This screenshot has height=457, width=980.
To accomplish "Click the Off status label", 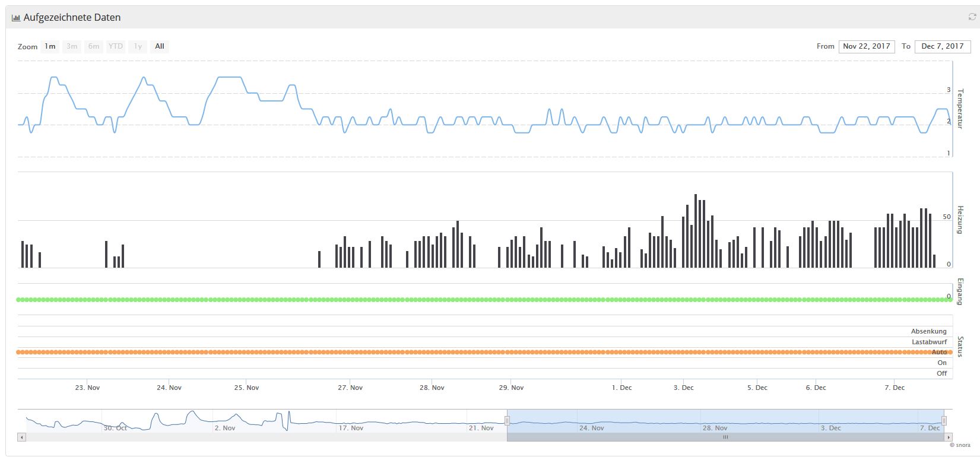I will click(x=942, y=373).
